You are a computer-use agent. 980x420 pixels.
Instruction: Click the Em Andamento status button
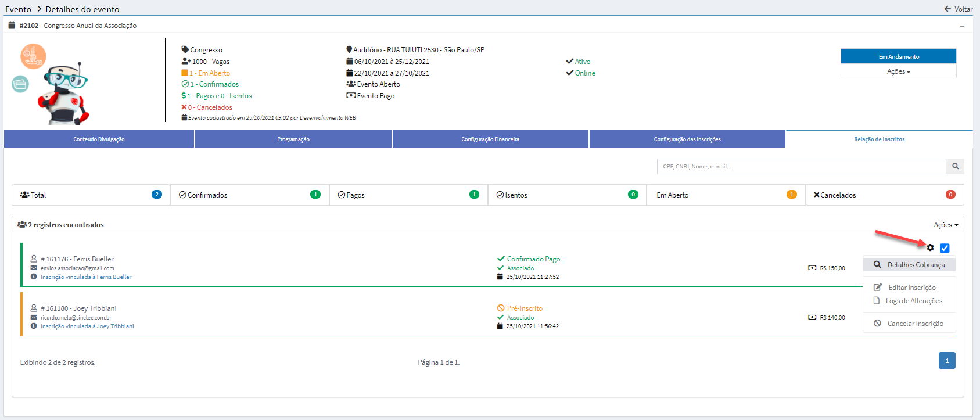[x=898, y=56]
